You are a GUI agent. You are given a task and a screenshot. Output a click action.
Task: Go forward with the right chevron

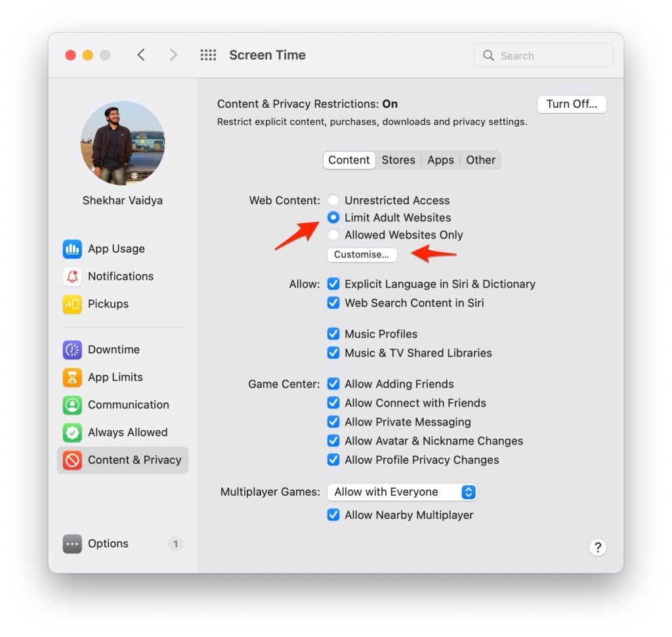173,55
